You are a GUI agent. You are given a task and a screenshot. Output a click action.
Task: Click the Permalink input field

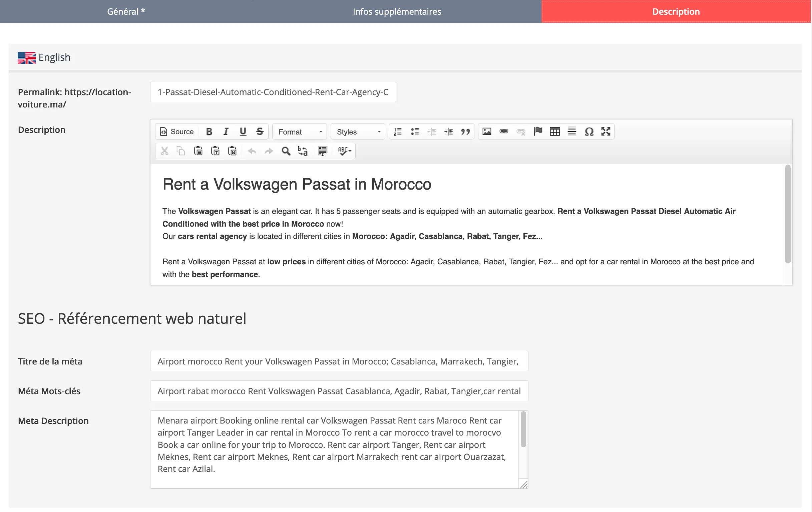tap(273, 92)
